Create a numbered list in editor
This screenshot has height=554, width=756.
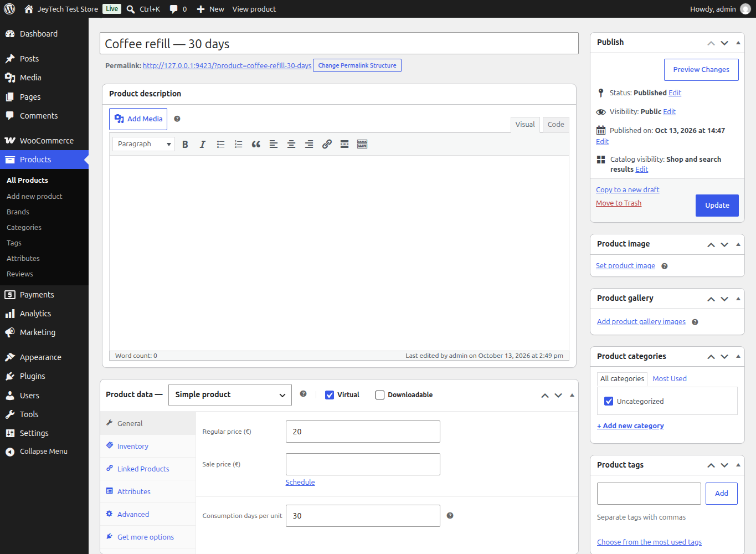[238, 144]
